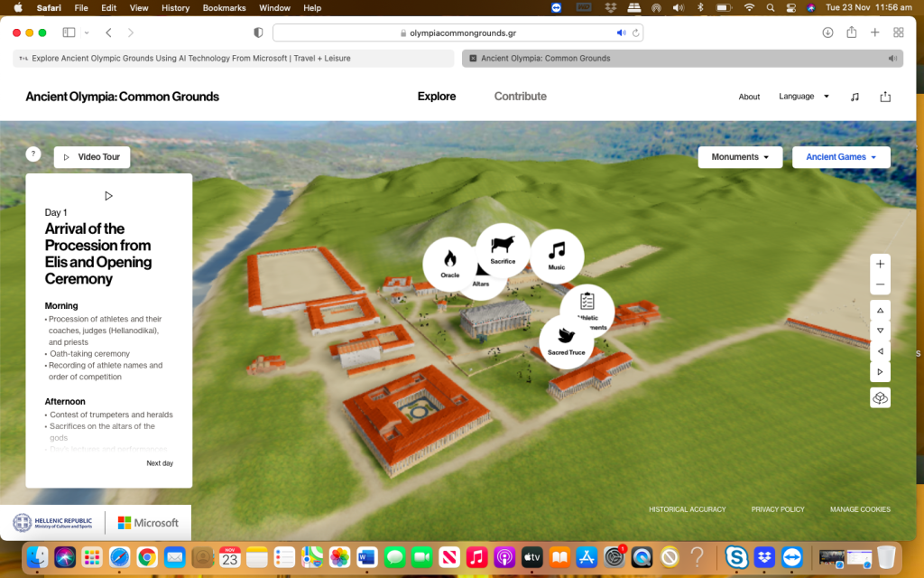Image resolution: width=924 pixels, height=578 pixels.
Task: Toggle the Safari sidebar
Action: coord(69,33)
